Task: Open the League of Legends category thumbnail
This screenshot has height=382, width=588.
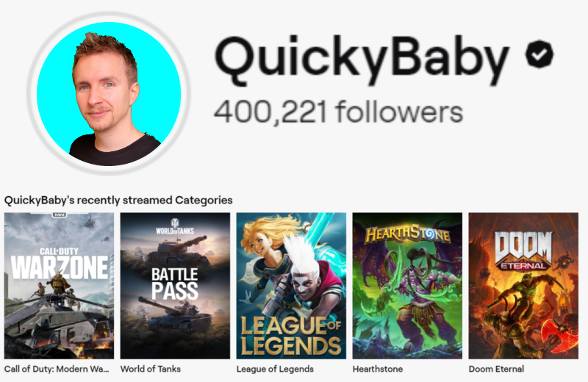Action: [291, 286]
